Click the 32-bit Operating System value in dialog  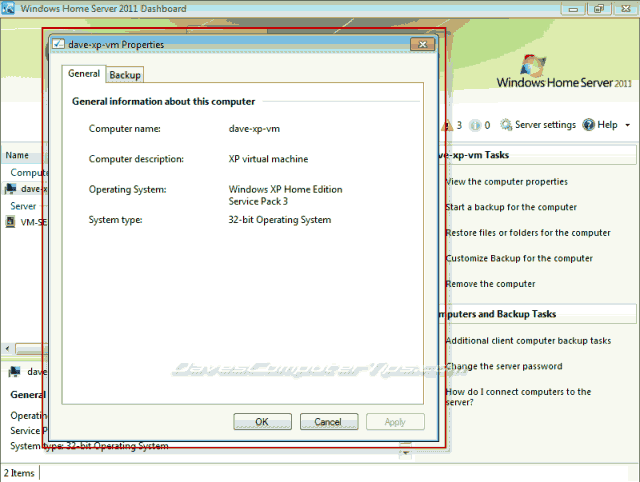pos(280,220)
